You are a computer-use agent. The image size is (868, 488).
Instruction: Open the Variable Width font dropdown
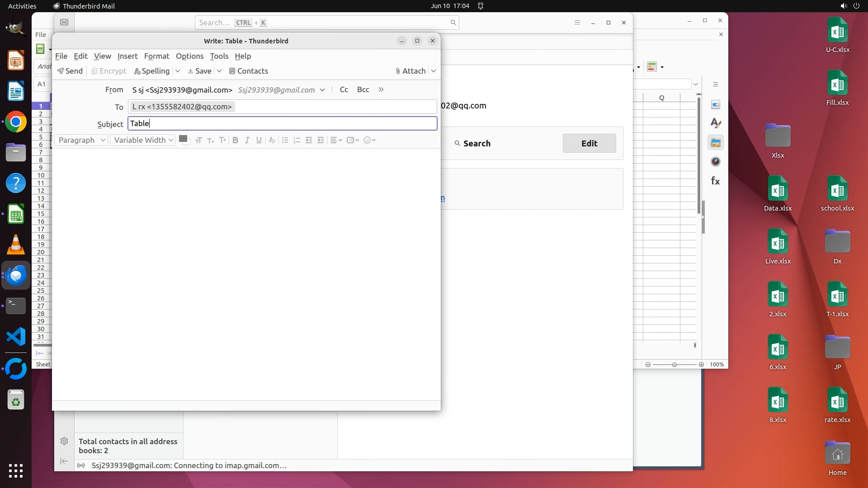click(143, 140)
